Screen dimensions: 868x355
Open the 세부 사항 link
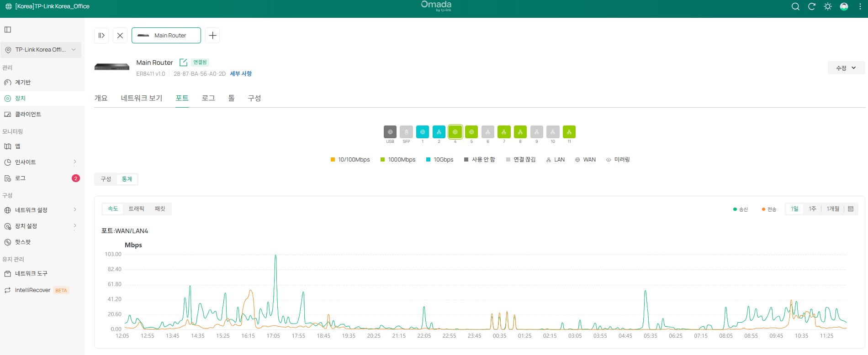(241, 74)
